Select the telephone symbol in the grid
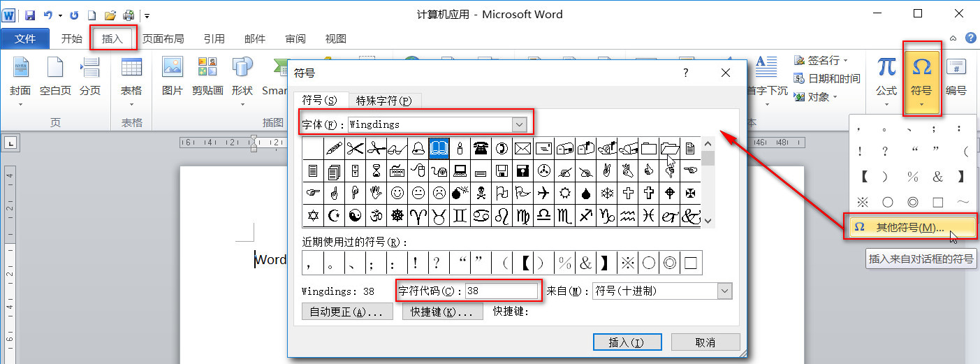Screen dimensions: 980x364 (x=481, y=147)
